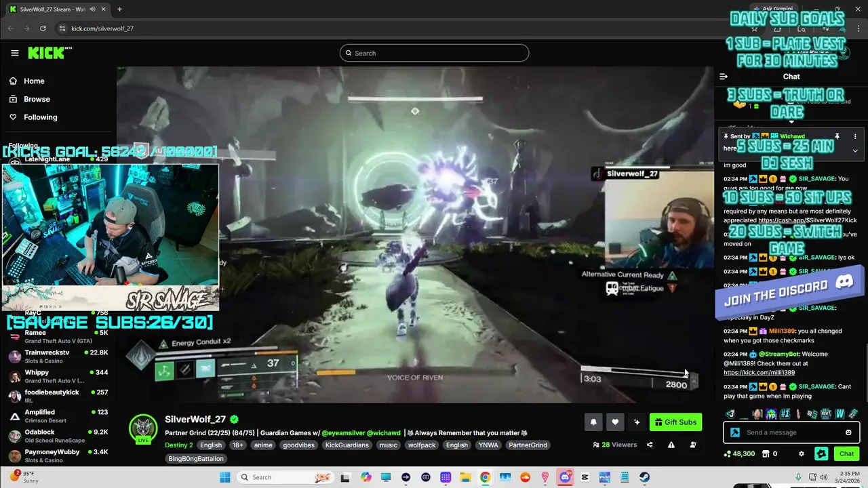
Task: Close the SilverWolf_27 Stream tab
Action: tap(102, 9)
